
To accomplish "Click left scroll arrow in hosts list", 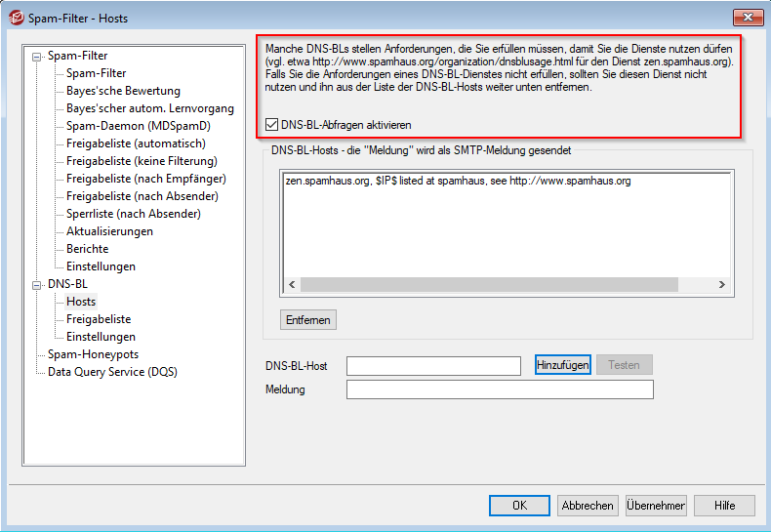I will point(289,285).
